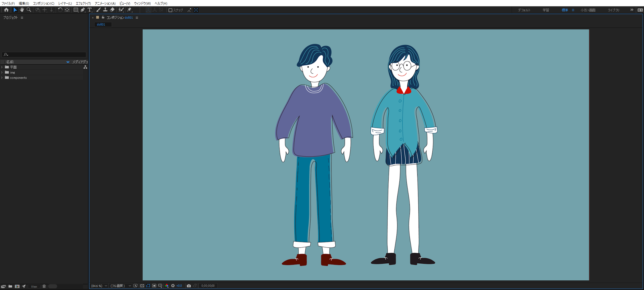The width and height of the screenshot is (644, 290).
Task: Open the 標準 workspace menu icon
Action: coord(573,10)
